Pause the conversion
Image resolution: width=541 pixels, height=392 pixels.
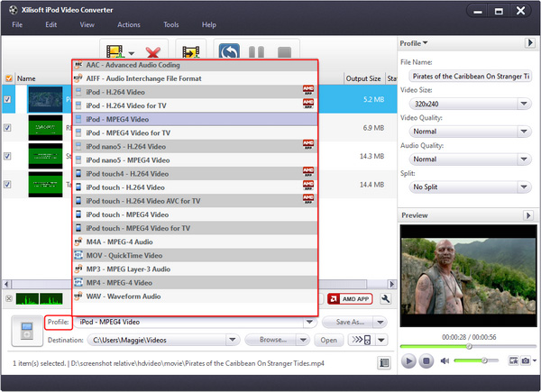coord(256,52)
